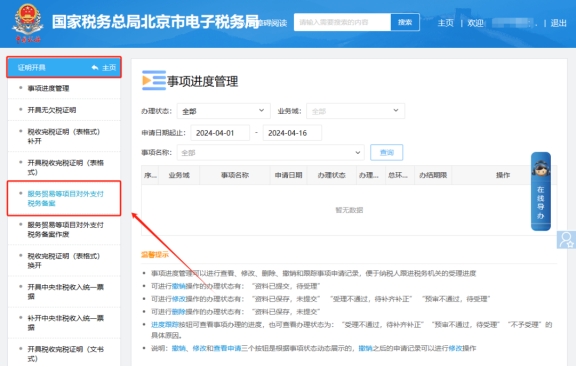Click the site title 国家税务总局北京市电子税务局
Image resolution: width=576 pixels, height=367 pixels.
[x=155, y=22]
